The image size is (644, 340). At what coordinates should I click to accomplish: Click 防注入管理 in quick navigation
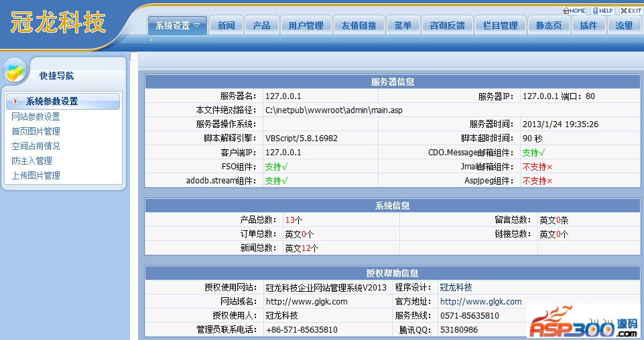coord(31,161)
